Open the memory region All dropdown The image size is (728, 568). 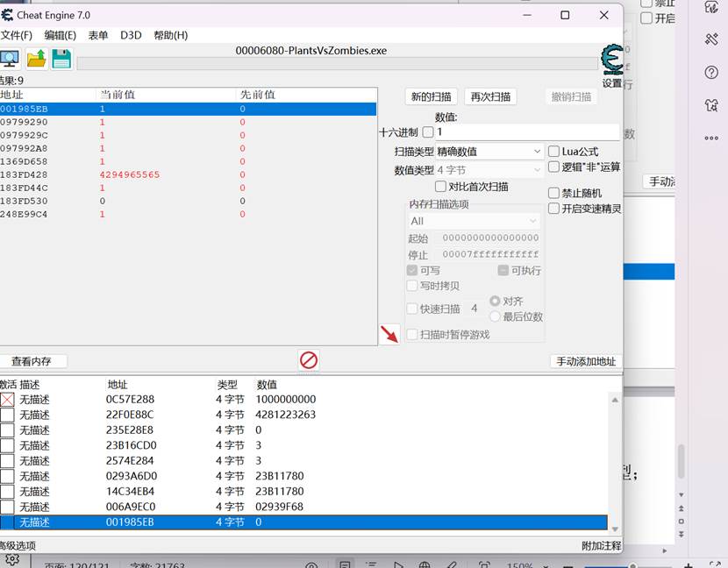click(x=474, y=221)
